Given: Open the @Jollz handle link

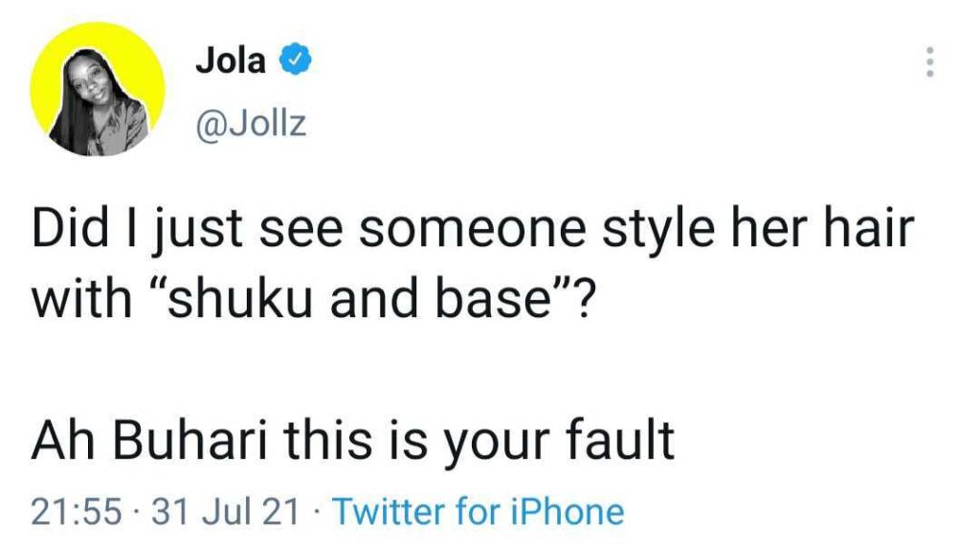Looking at the screenshot, I should (251, 125).
